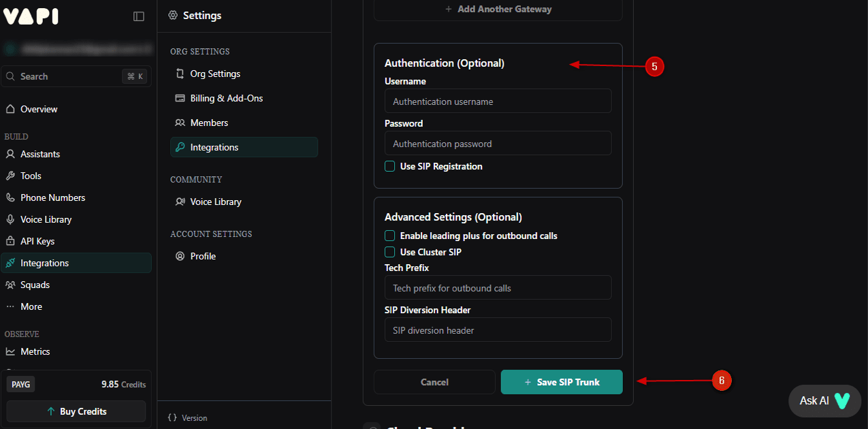Click the Authentication username field

click(498, 101)
